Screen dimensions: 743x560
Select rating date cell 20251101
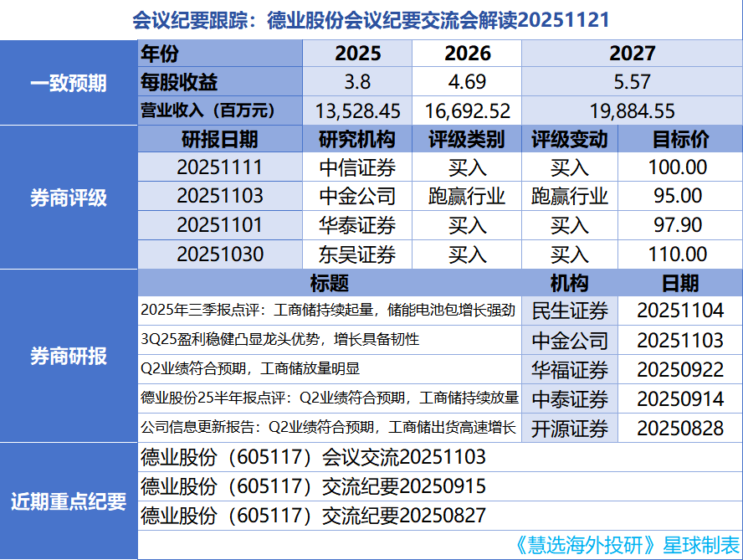220,225
